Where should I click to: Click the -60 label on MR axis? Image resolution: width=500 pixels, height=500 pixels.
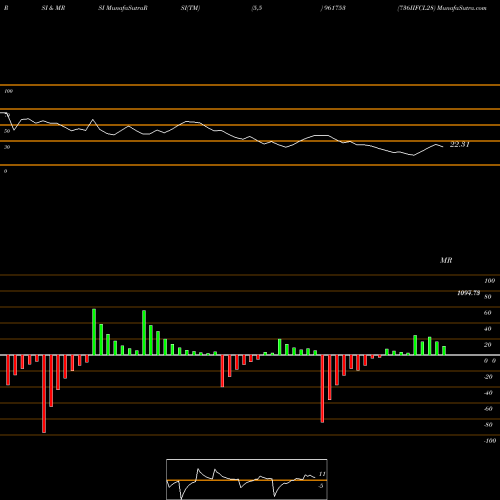tap(488, 409)
